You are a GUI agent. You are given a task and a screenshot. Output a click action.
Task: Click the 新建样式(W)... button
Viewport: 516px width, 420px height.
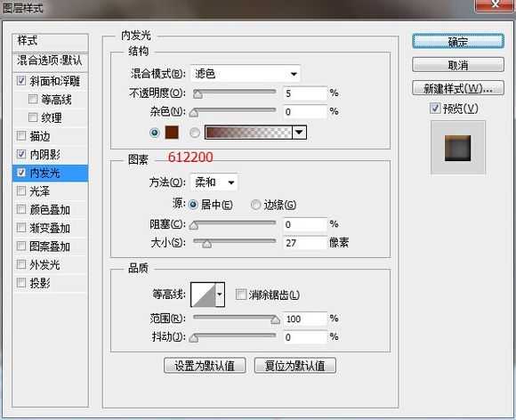[x=458, y=88]
